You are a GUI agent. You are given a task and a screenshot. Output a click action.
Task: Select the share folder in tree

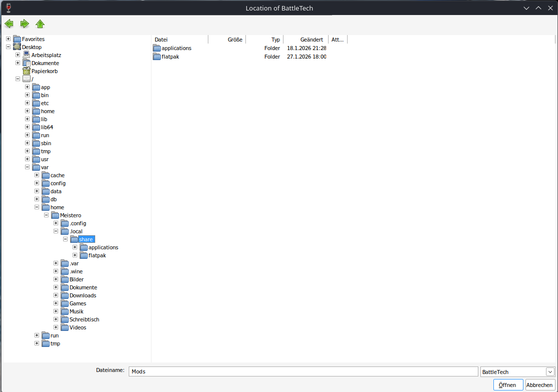(86, 239)
